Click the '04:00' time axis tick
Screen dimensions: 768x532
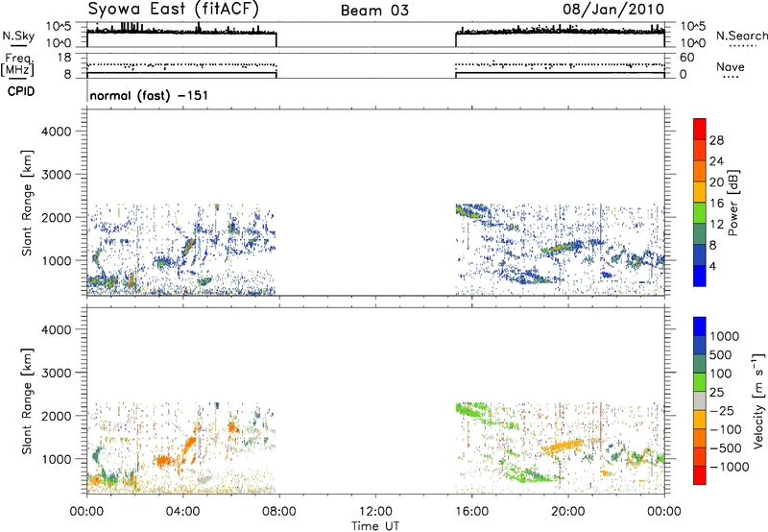pos(182,512)
